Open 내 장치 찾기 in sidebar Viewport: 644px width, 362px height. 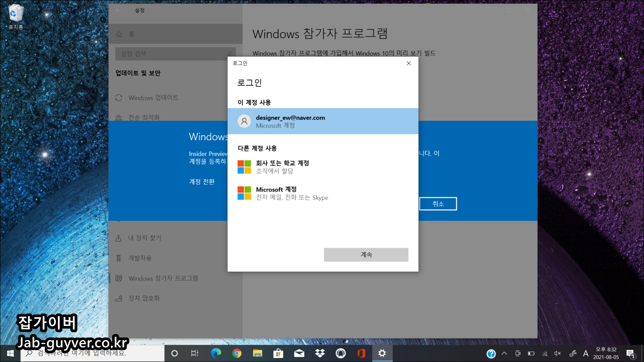pyautogui.click(x=175, y=238)
